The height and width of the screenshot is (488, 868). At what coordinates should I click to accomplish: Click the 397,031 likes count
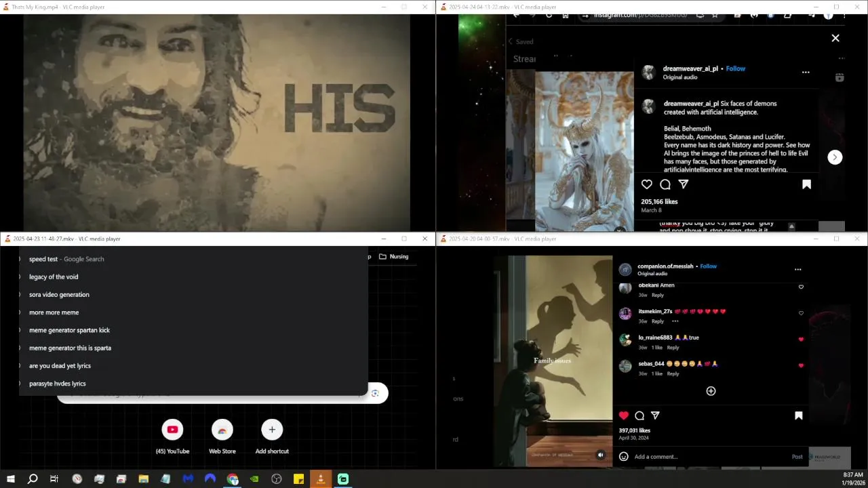tap(634, 430)
